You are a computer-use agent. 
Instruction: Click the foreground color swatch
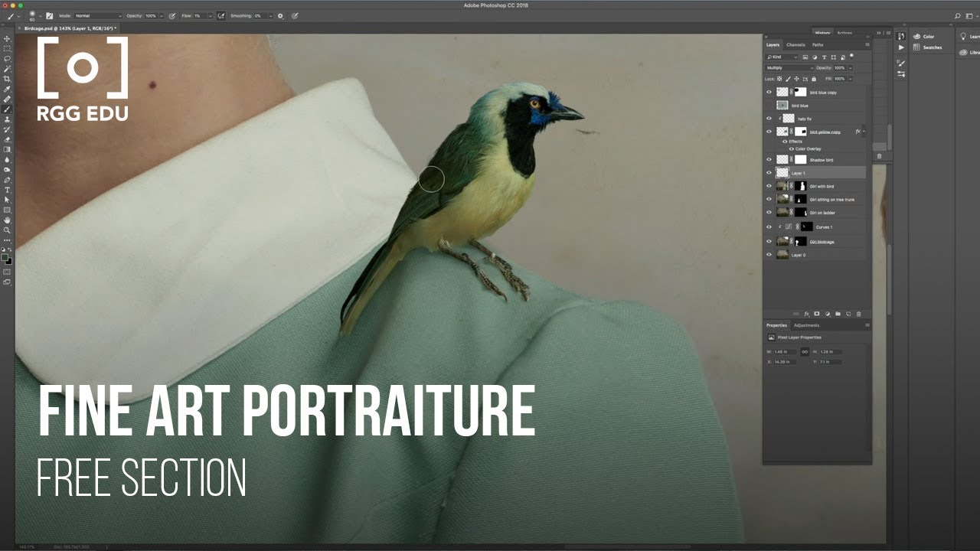point(5,256)
